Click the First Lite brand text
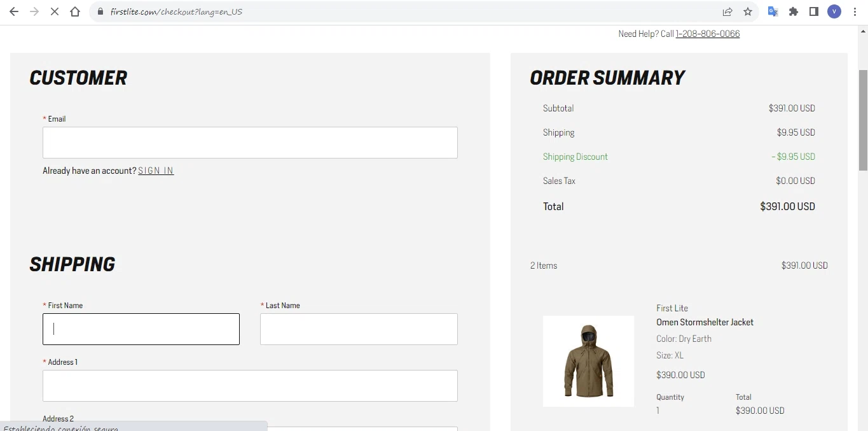868x431 pixels. 672,308
